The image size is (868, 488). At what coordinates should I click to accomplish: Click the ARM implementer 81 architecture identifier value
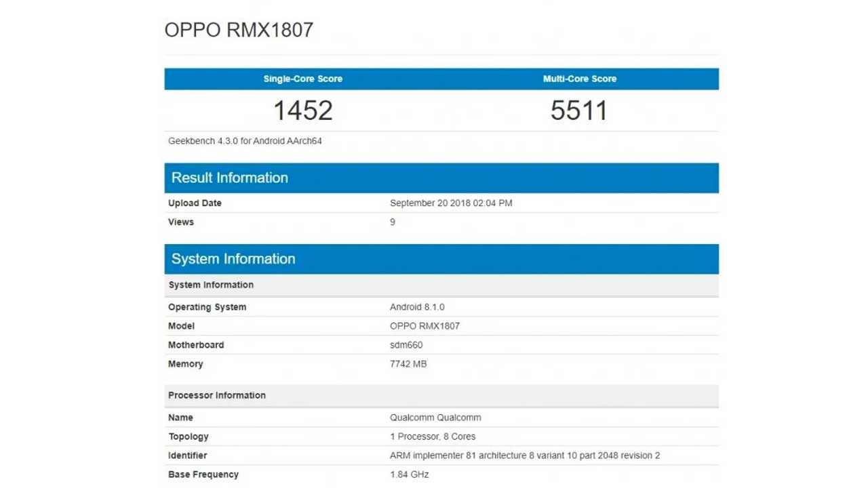(x=525, y=455)
